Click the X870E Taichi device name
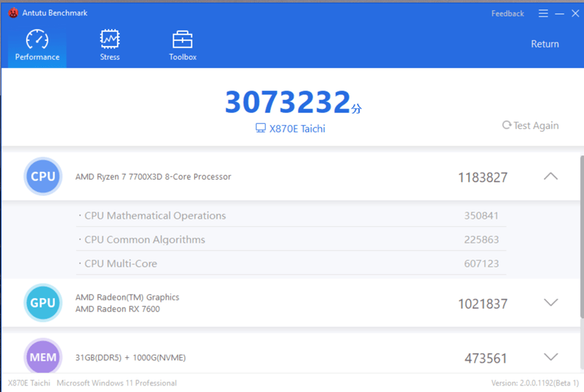This screenshot has width=584, height=392. pyautogui.click(x=297, y=129)
